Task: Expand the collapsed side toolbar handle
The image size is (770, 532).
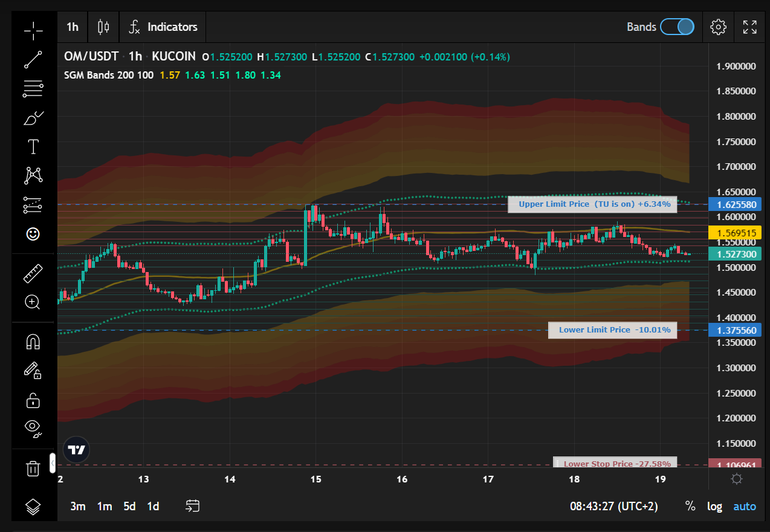Action: (x=53, y=463)
